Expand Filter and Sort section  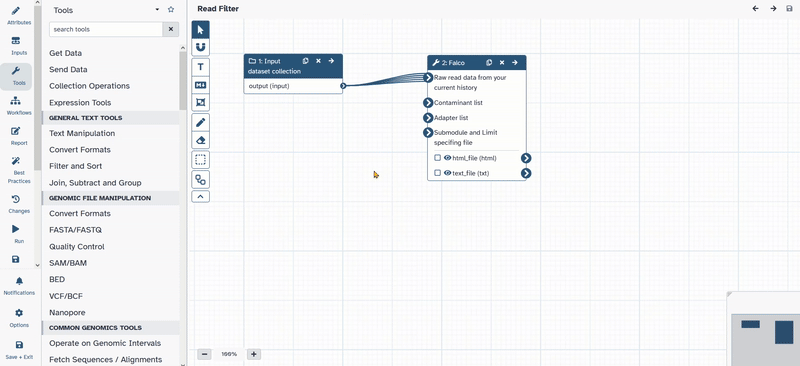click(76, 166)
